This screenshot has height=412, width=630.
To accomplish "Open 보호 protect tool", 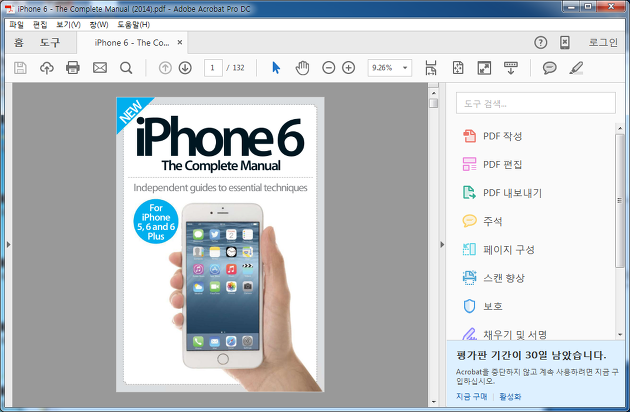I will [482, 306].
